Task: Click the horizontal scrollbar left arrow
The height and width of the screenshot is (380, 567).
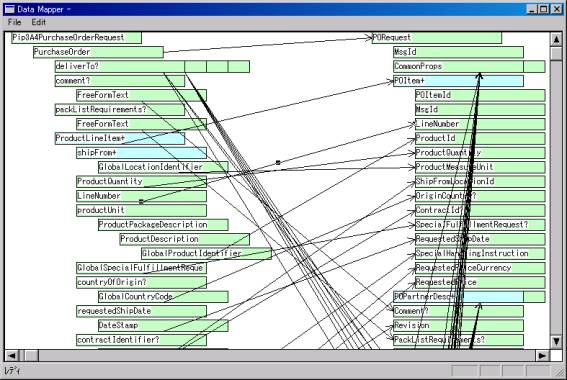Action: (11, 356)
